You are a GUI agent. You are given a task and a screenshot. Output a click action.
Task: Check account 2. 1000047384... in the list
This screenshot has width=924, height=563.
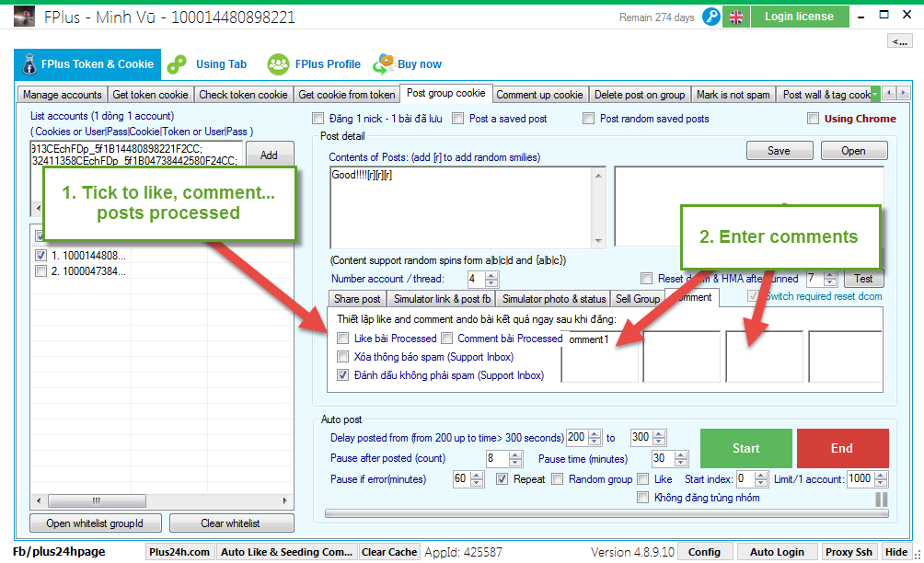click(40, 270)
